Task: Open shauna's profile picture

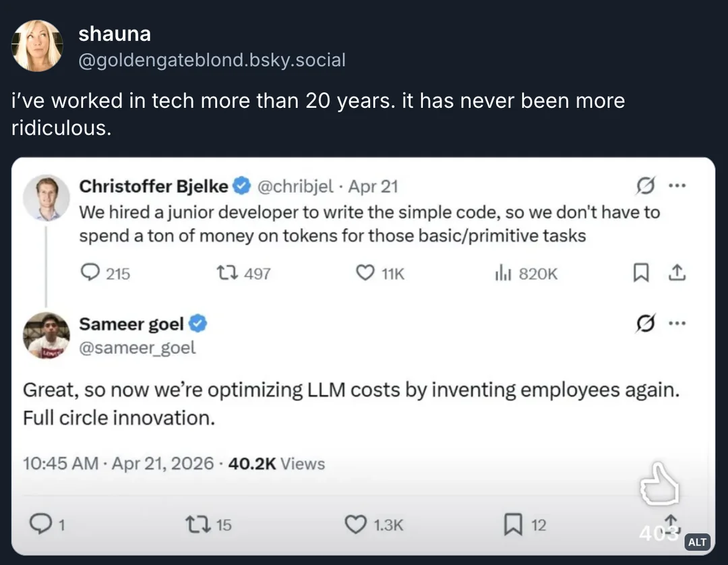Action: [x=38, y=45]
